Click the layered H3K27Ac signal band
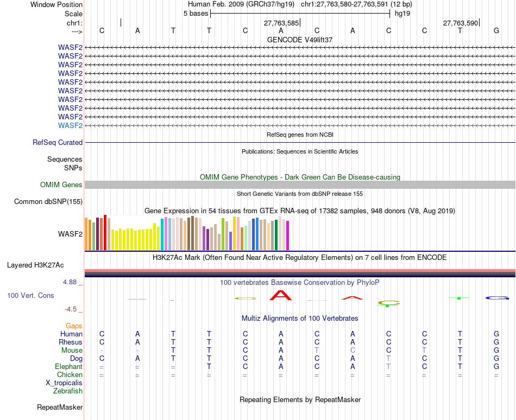The image size is (516, 420). click(300, 273)
